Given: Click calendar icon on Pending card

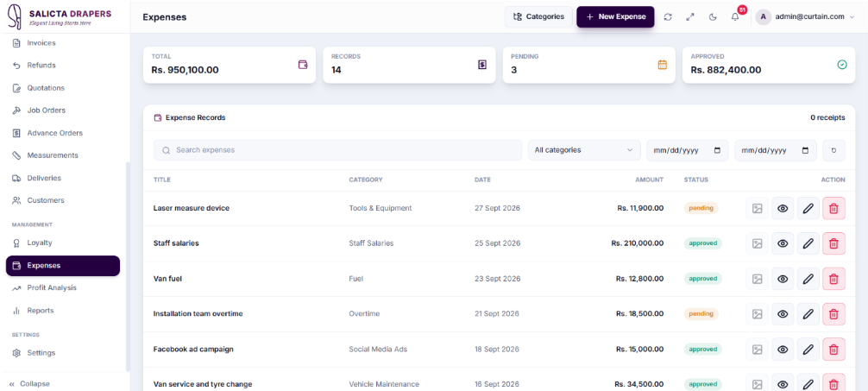Looking at the screenshot, I should [662, 65].
